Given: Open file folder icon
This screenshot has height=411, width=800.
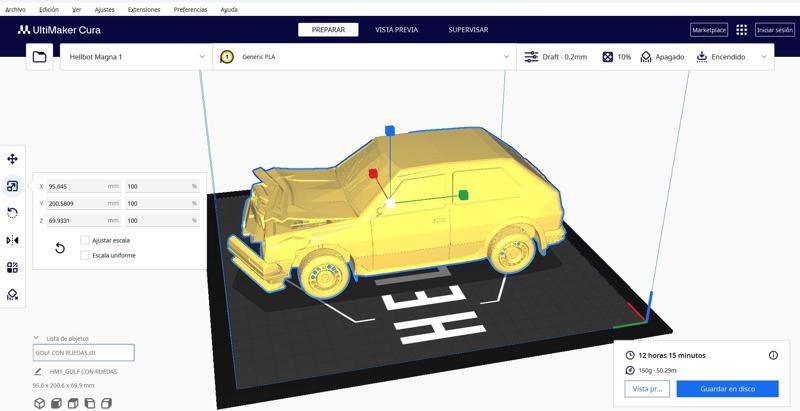Looking at the screenshot, I should [39, 57].
